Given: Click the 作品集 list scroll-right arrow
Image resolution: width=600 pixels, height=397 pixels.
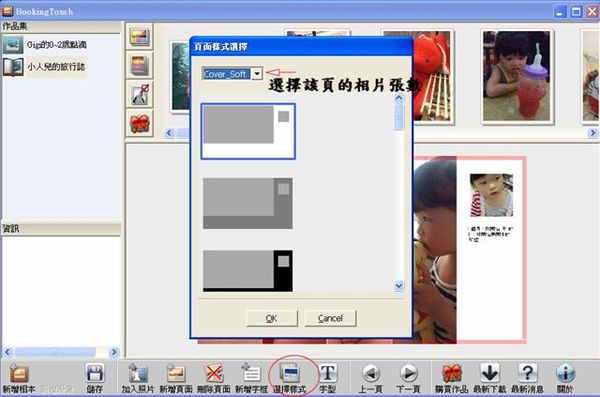Looking at the screenshot, I should (114, 352).
